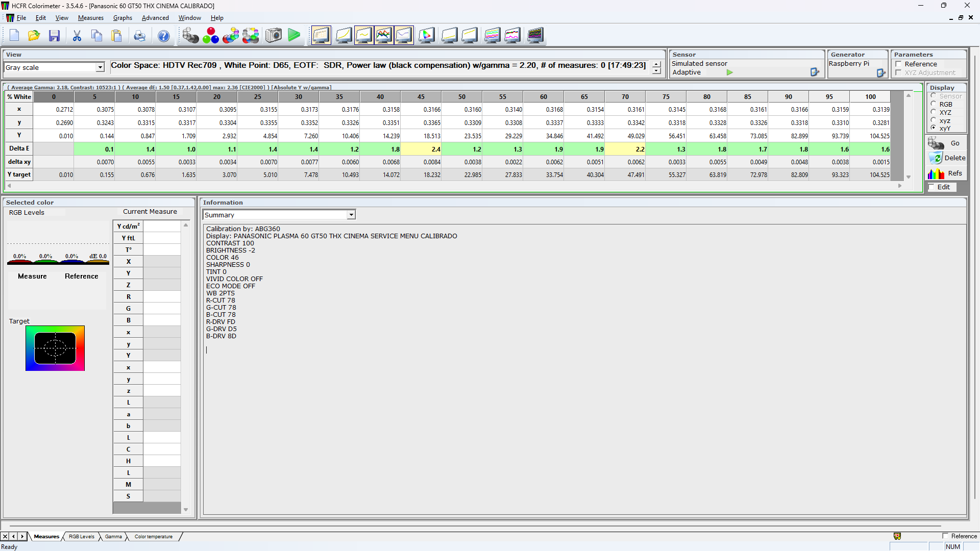Image resolution: width=980 pixels, height=551 pixels.
Task: Click the Refs button
Action: (947, 173)
